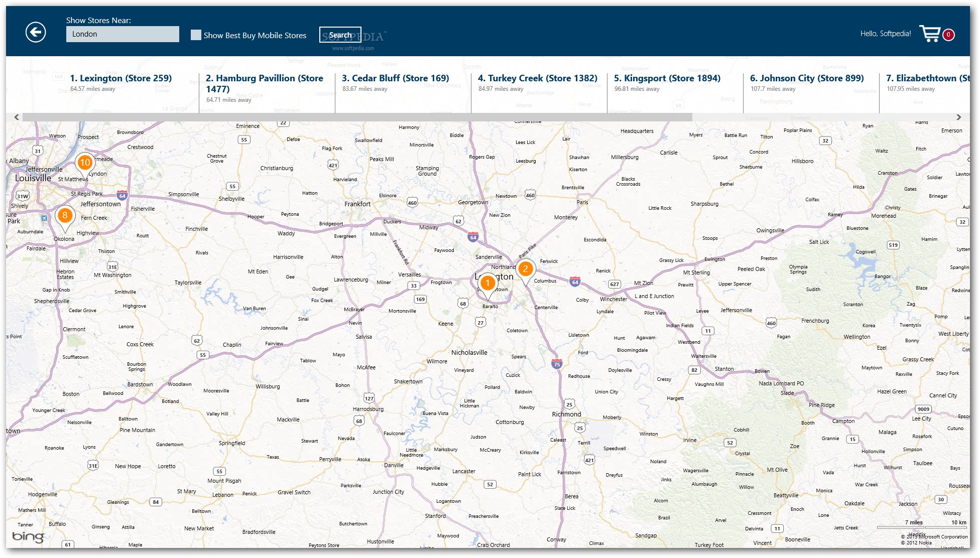
Task: Click the Shelbyville label on the map
Action: (x=231, y=199)
